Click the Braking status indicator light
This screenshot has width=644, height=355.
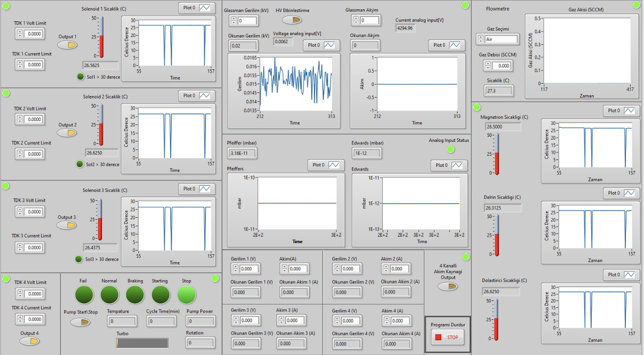click(135, 294)
